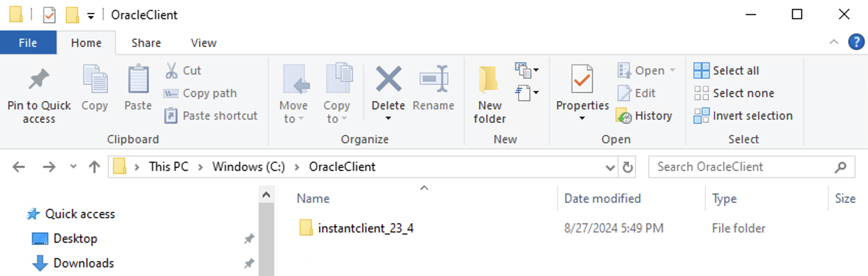Viewport: 868px width, 276px height.
Task: Click the Pin to Quick access icon
Action: [x=39, y=80]
